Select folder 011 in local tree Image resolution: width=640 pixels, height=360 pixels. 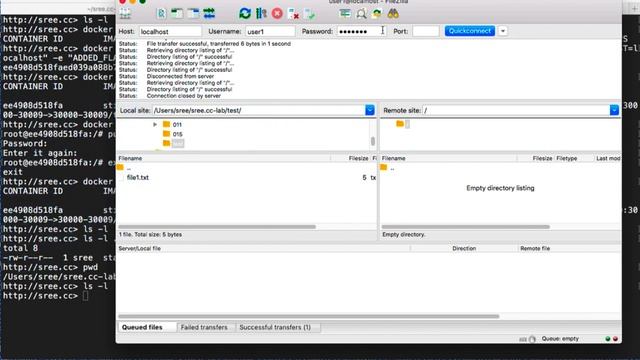(x=177, y=124)
